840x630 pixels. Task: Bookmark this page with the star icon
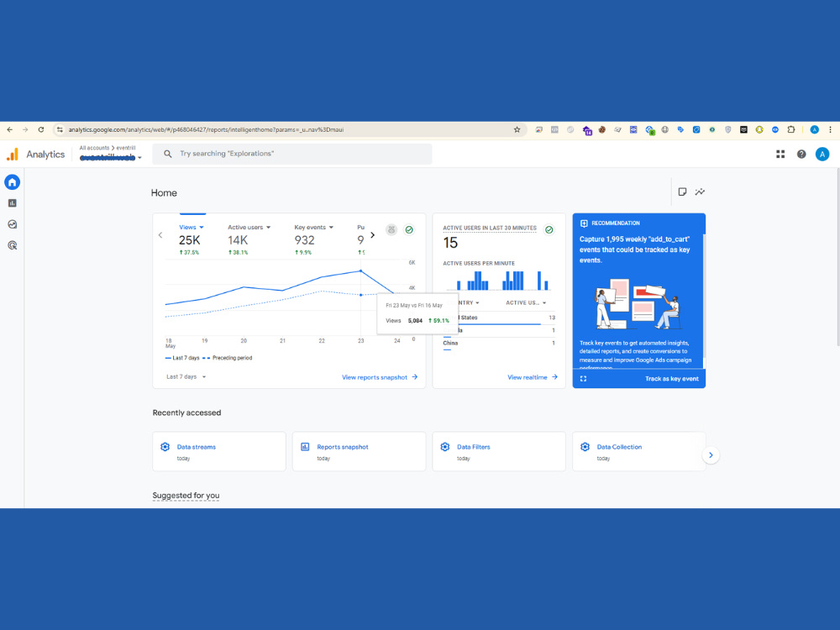tap(517, 129)
